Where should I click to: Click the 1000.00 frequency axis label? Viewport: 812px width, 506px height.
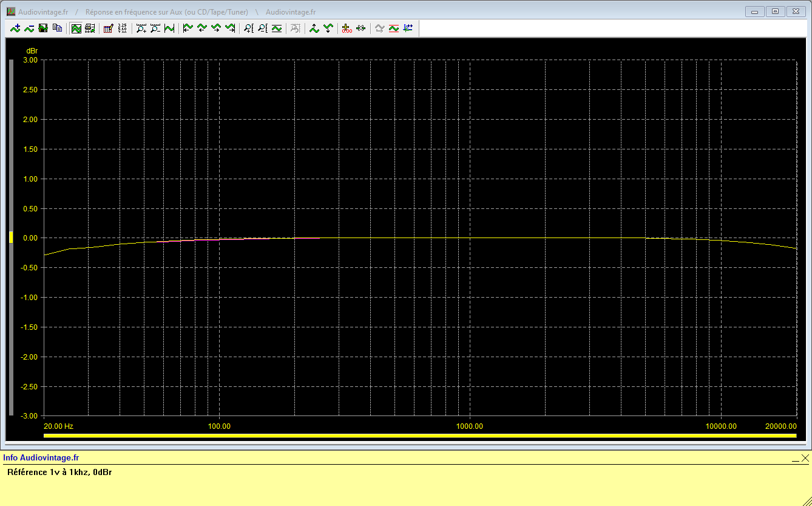click(470, 426)
